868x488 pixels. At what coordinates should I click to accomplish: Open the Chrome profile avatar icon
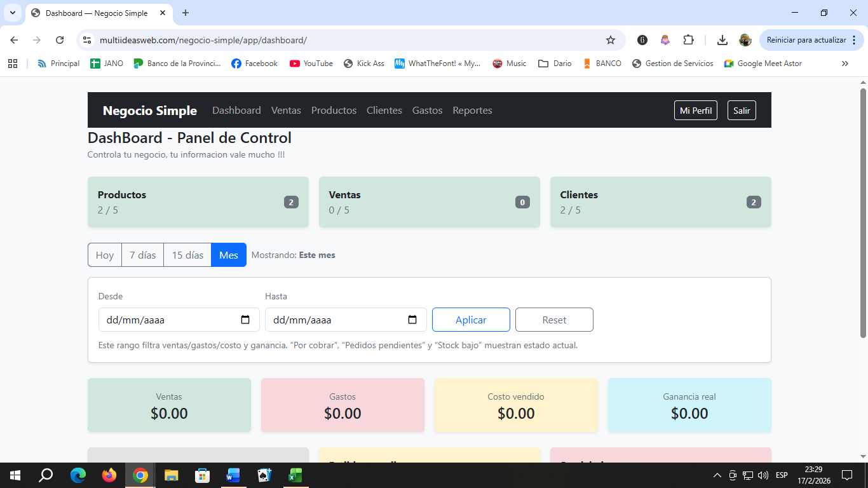(x=743, y=39)
